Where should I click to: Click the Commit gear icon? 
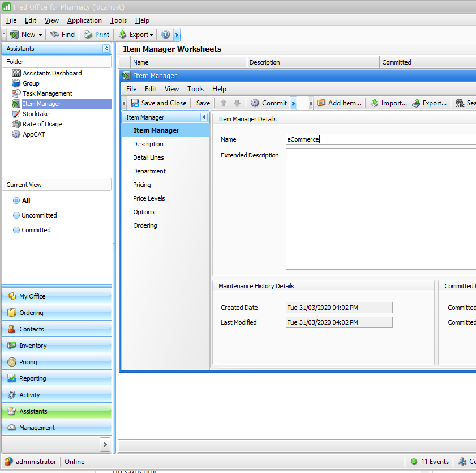click(x=255, y=103)
